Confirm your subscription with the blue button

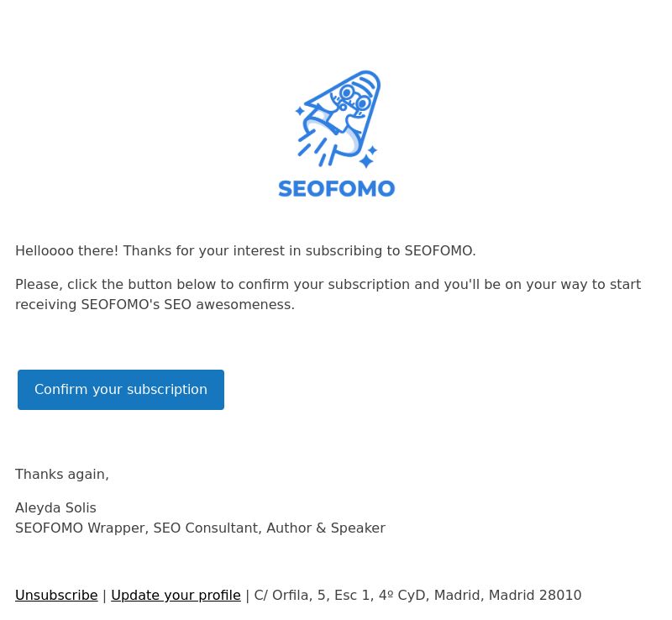[x=121, y=390]
